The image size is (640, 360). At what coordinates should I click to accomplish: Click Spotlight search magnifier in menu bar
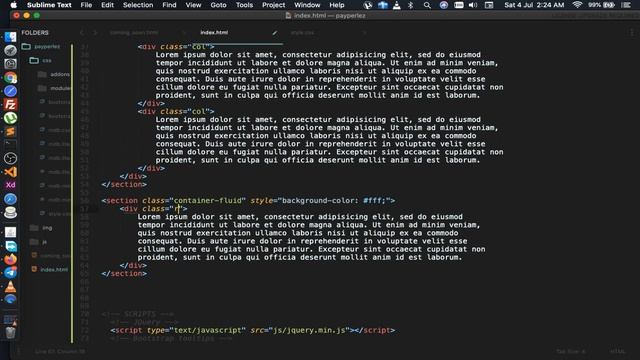click(x=427, y=5)
